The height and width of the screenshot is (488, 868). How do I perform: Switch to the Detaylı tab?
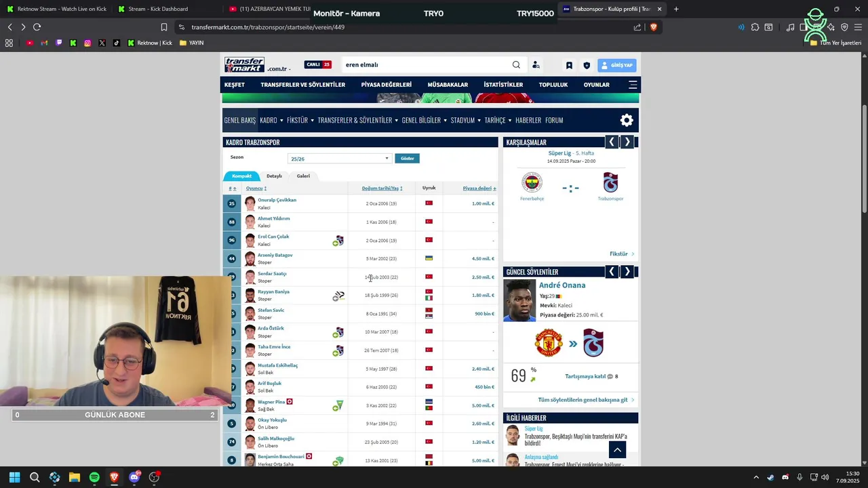coord(274,176)
